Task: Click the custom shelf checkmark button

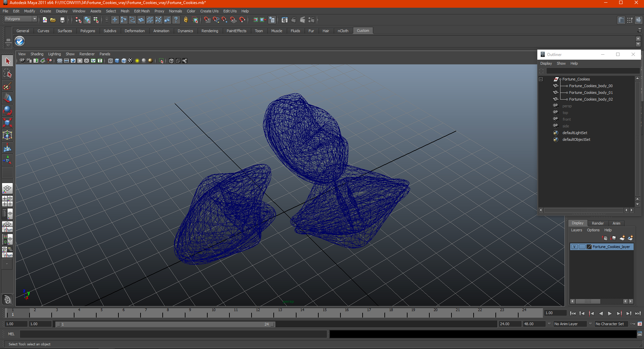Action: point(20,41)
